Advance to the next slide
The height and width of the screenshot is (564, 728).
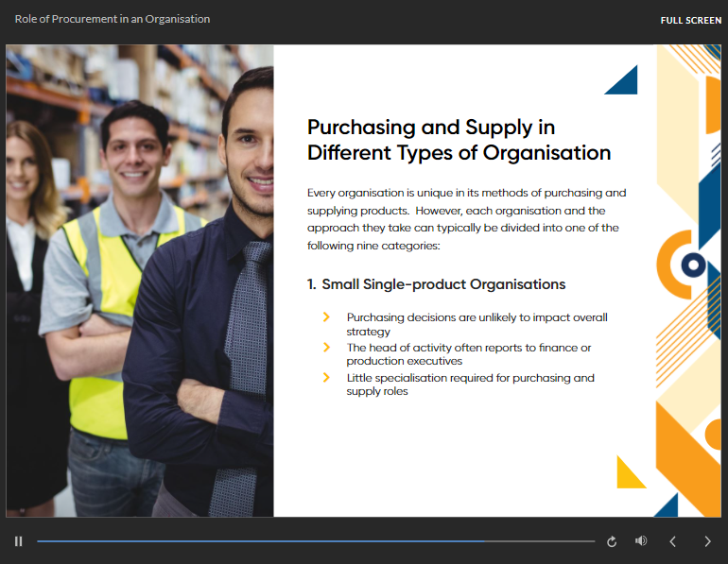click(707, 541)
